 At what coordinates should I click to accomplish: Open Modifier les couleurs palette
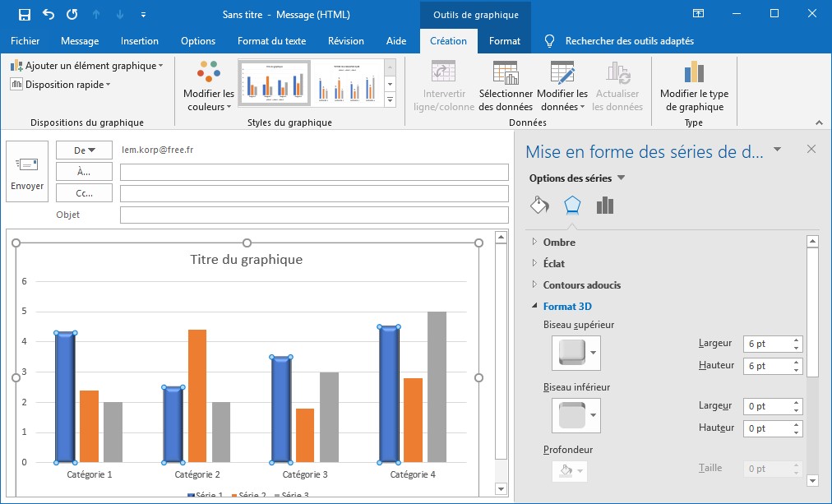[x=209, y=87]
